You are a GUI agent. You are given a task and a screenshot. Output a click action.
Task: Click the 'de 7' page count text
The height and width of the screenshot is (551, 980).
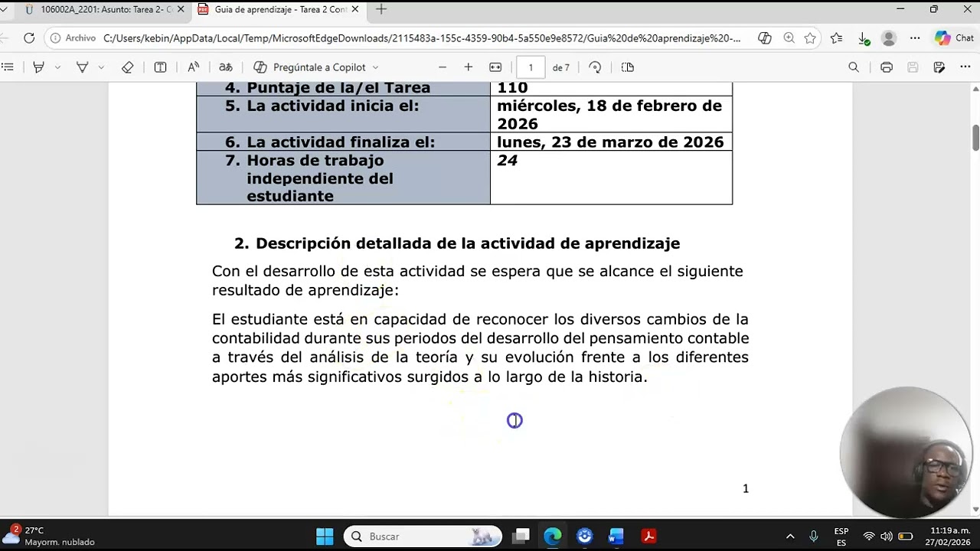coord(561,67)
